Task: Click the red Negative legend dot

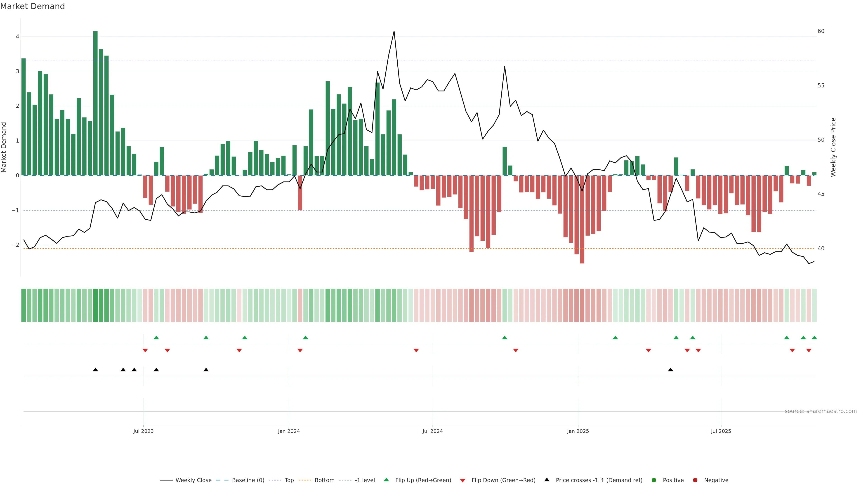Action: tap(695, 480)
